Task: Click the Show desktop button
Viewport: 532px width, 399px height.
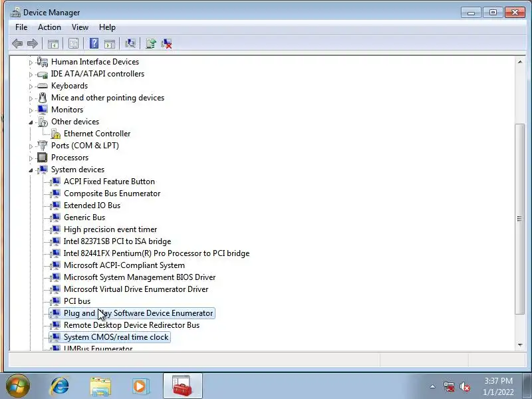Action: point(527,386)
